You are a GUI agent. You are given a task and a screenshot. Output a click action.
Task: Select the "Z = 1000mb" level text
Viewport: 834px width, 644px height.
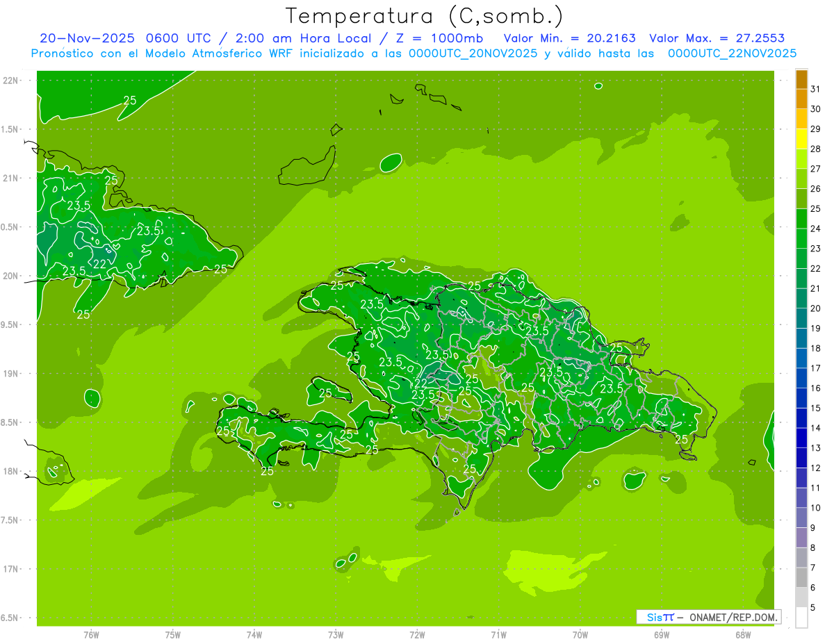click(438, 38)
